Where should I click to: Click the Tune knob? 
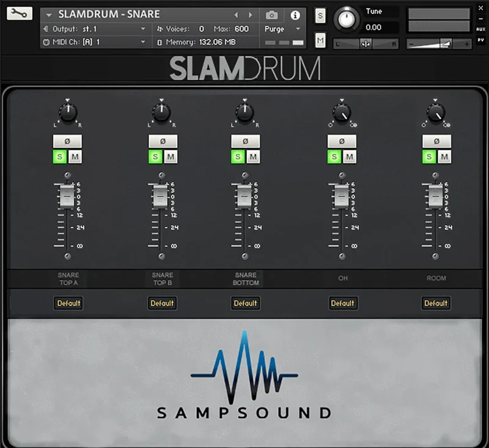(346, 19)
